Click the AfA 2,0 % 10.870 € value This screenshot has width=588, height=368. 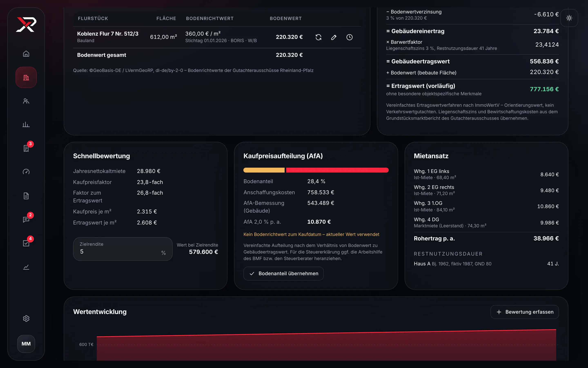pos(319,222)
